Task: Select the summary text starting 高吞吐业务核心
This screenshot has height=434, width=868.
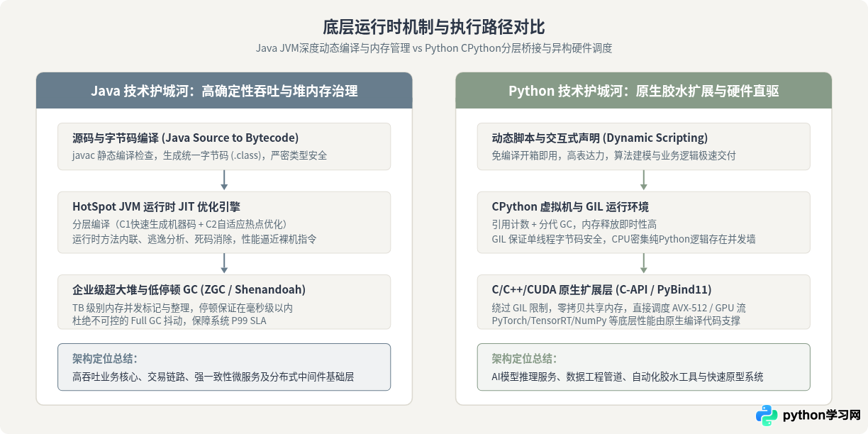Action: (213, 377)
